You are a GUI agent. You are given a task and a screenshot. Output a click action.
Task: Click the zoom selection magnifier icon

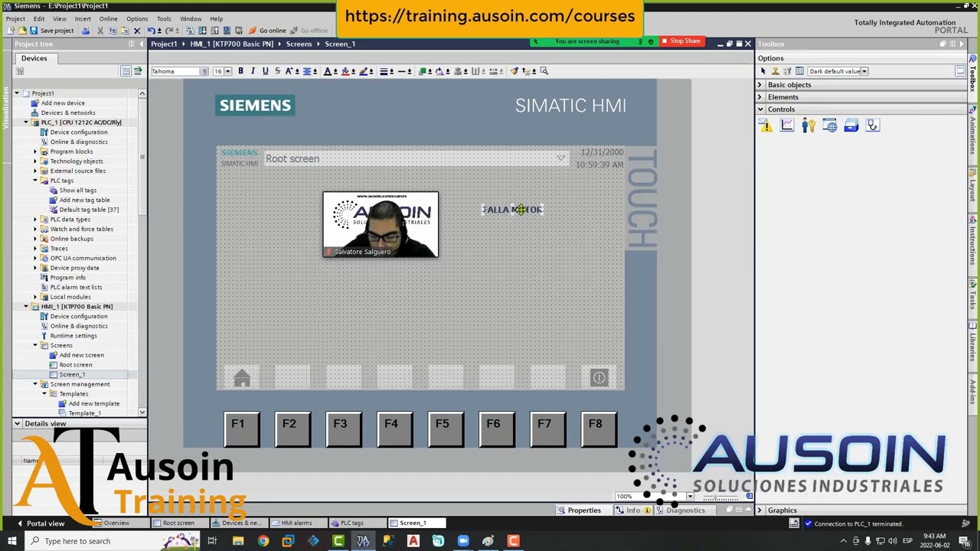544,71
